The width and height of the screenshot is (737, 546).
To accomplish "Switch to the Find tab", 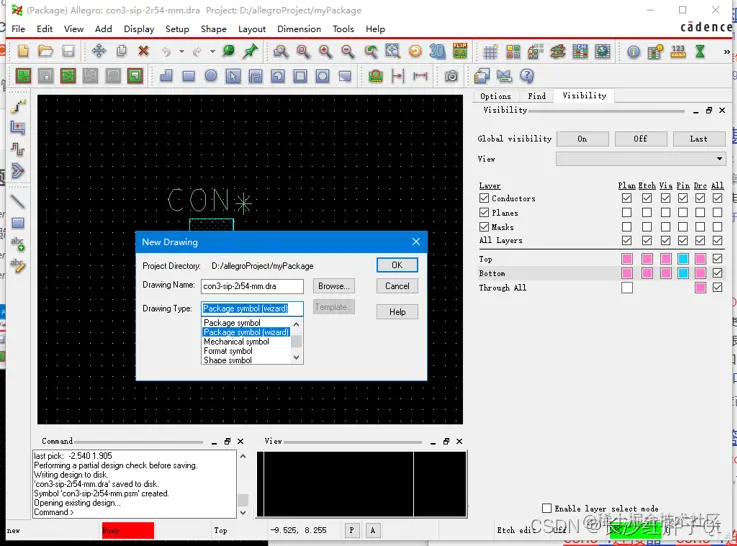I will [537, 96].
